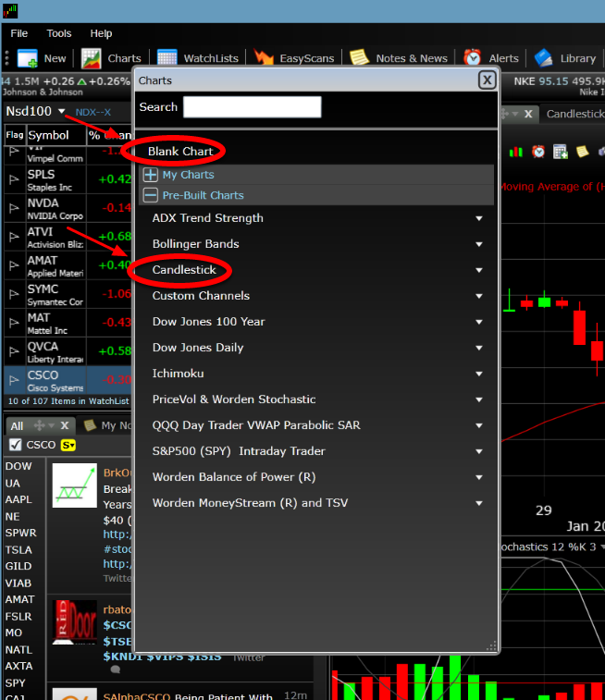Select the All tab in news panel
Viewport: 605px width, 700px height.
(17, 426)
